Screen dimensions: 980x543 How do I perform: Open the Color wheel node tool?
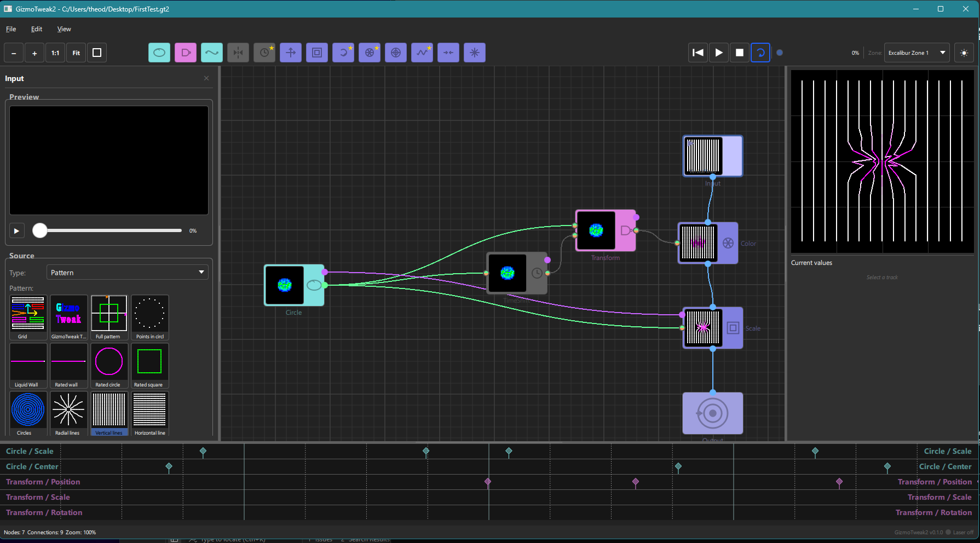(370, 53)
